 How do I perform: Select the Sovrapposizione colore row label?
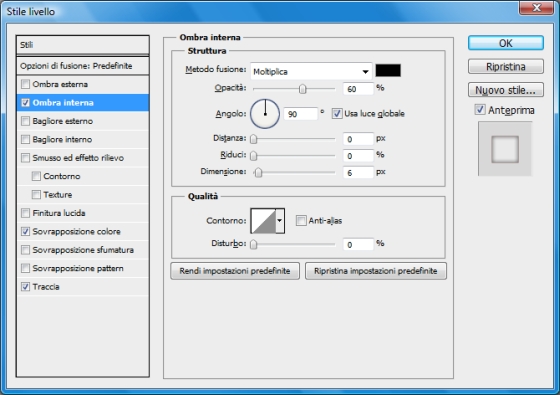point(76,231)
